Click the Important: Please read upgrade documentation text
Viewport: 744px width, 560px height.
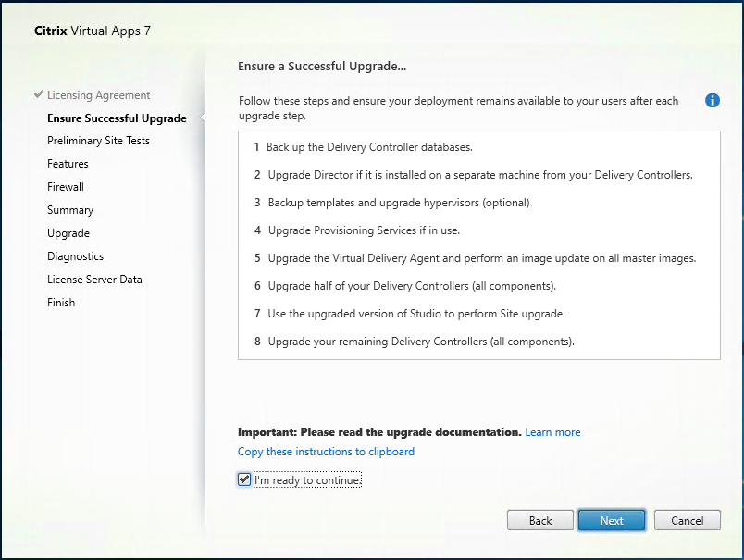(379, 432)
